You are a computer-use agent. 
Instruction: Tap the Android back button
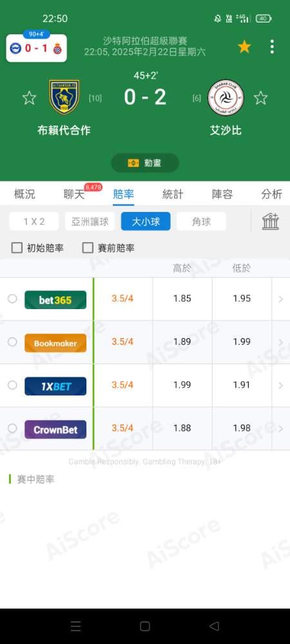(215, 626)
